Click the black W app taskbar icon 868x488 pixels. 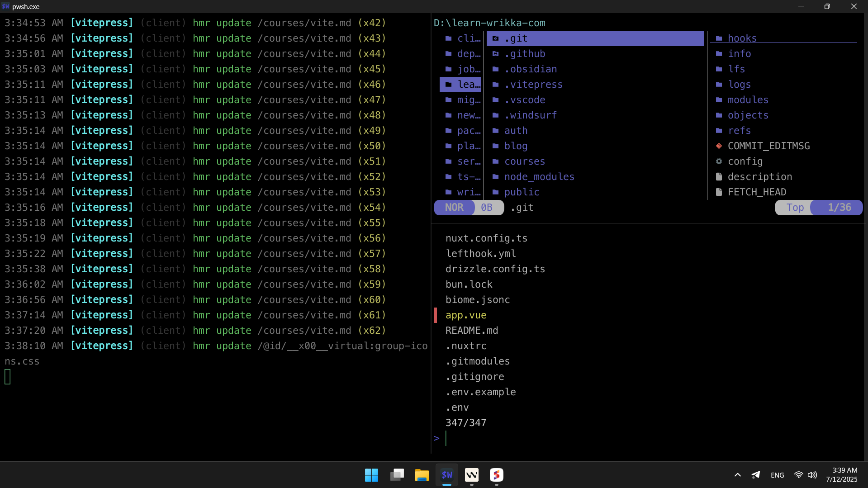[x=472, y=475]
